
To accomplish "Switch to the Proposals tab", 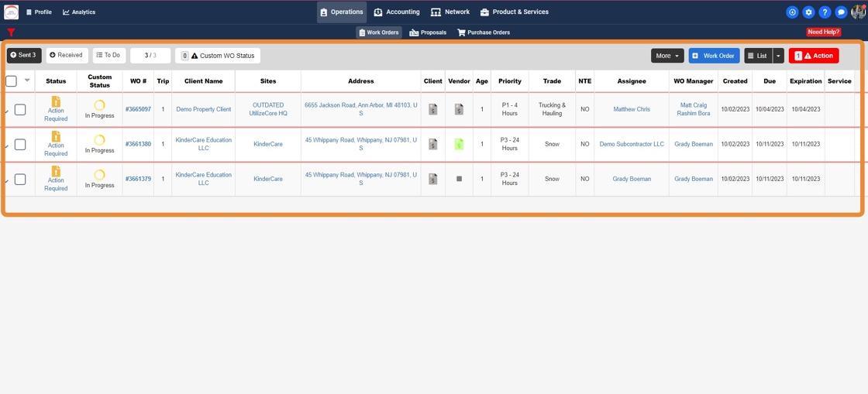I will [x=428, y=33].
